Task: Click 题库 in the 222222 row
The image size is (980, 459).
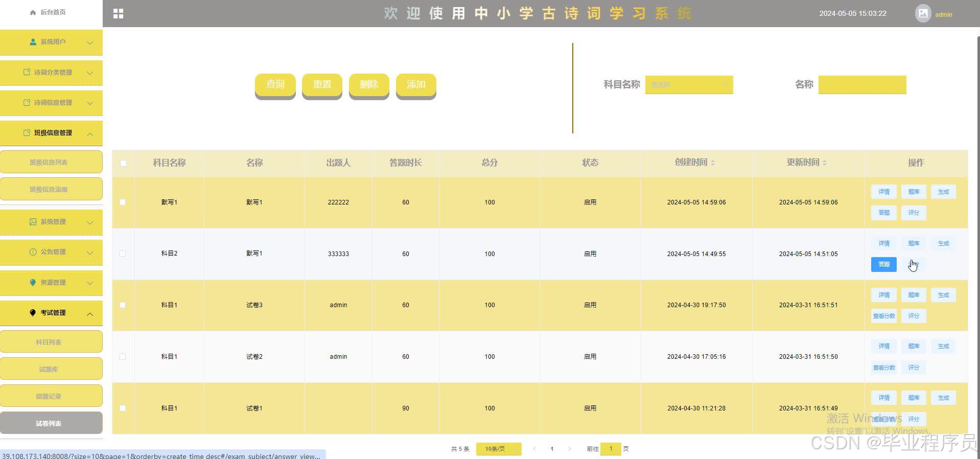Action: tap(914, 192)
